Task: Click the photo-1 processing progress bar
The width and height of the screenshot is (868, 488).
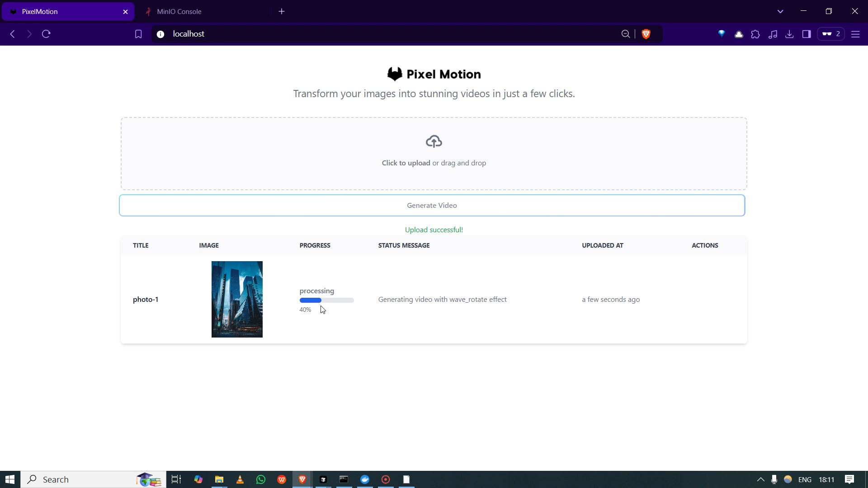Action: [326, 300]
